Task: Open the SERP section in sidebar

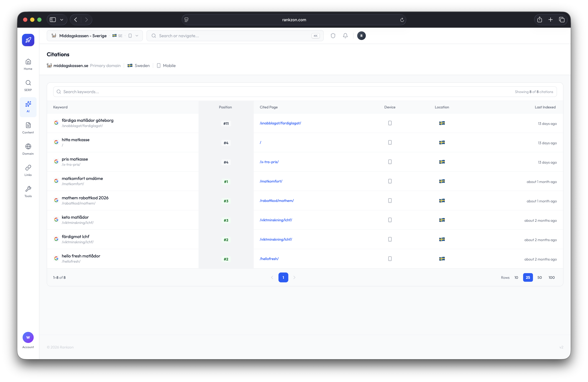Action: [x=28, y=86]
